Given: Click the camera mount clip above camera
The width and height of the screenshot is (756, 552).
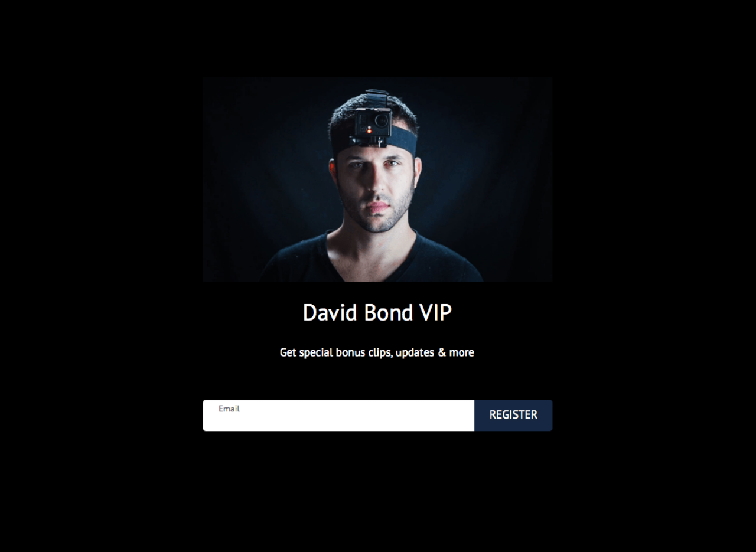Looking at the screenshot, I should point(376,99).
